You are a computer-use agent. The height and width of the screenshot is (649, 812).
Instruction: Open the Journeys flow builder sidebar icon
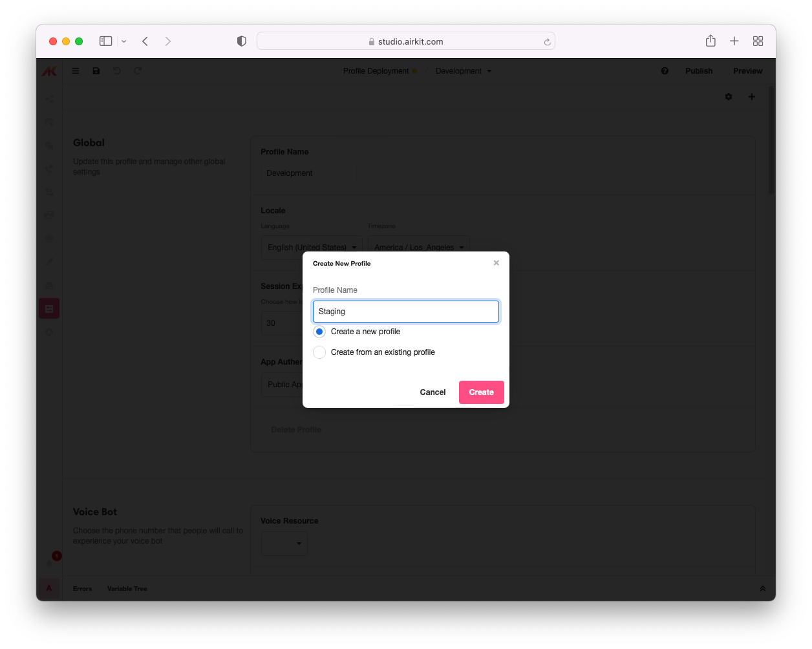point(49,99)
